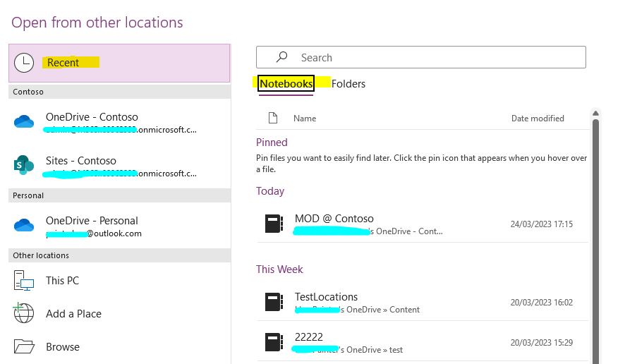Click the search magnifier icon

[281, 57]
